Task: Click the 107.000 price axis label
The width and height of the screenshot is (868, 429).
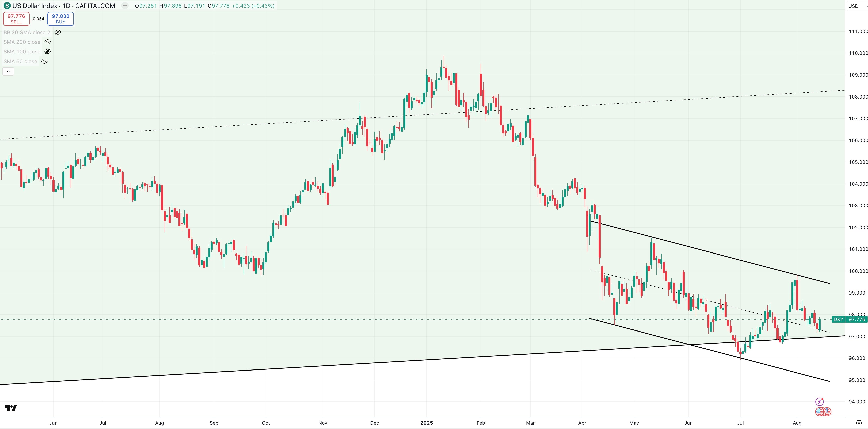Action: [858, 119]
